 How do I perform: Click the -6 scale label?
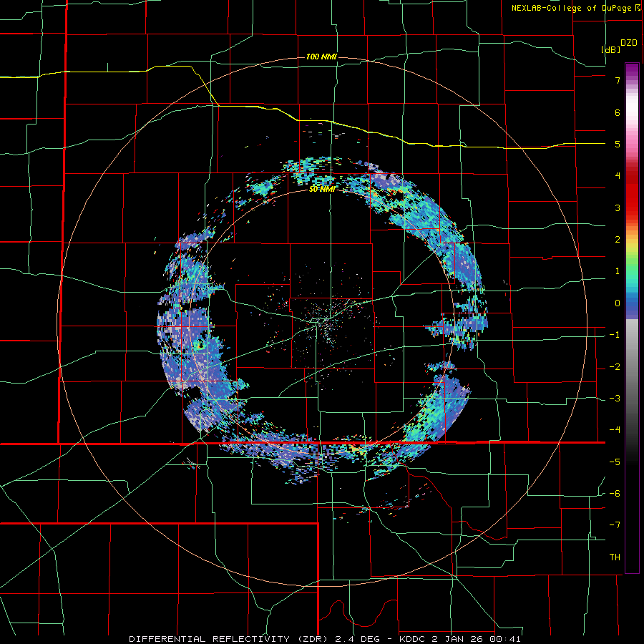point(615,494)
